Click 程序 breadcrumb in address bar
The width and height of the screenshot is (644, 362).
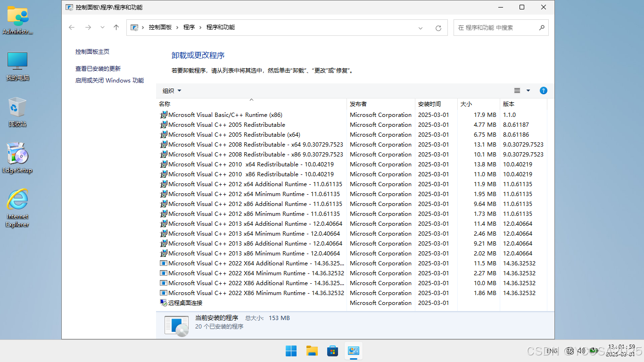189,27
